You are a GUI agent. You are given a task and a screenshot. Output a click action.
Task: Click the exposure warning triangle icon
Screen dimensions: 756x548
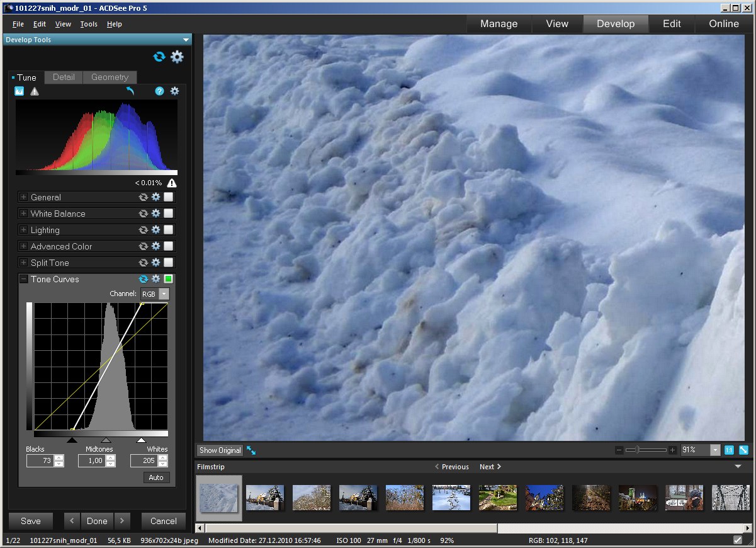tap(35, 91)
